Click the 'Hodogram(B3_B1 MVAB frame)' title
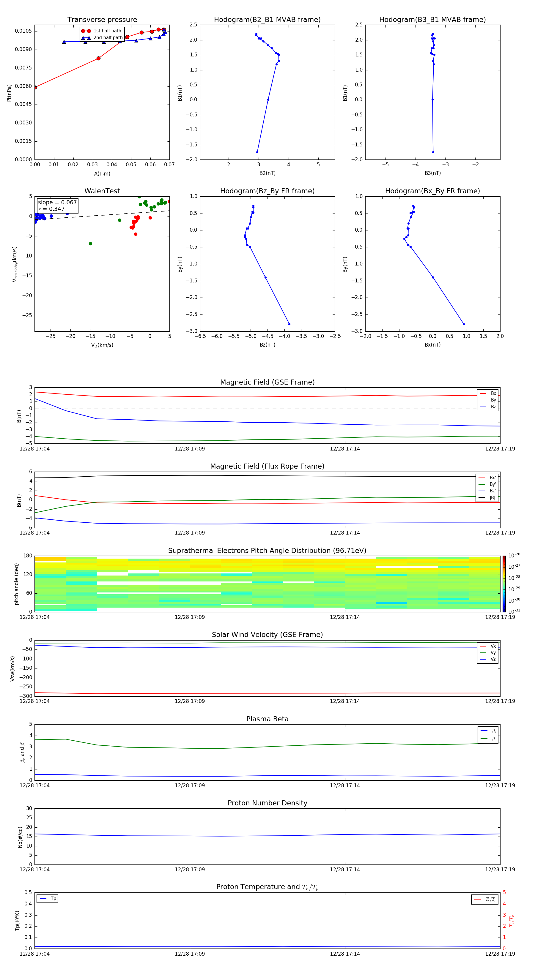 pos(432,19)
